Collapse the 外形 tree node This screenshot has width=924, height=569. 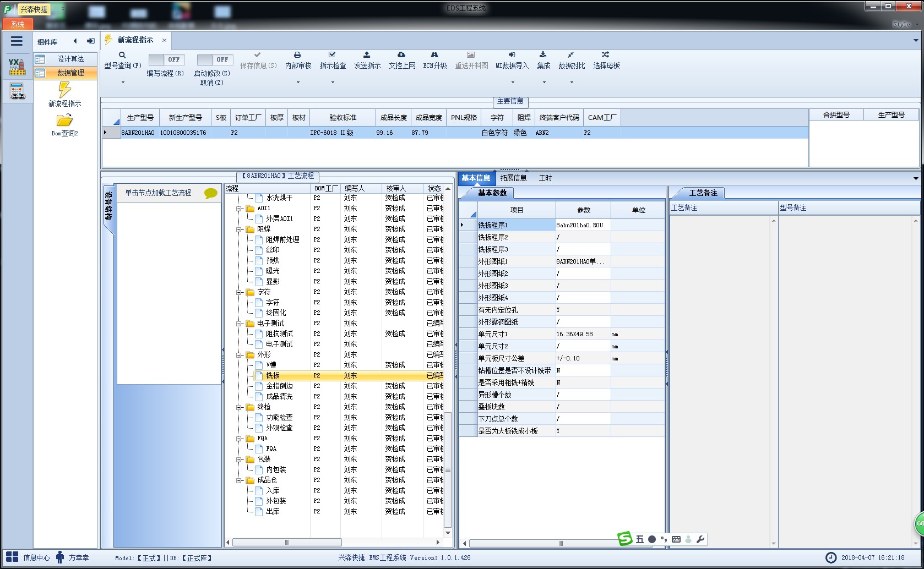click(x=240, y=355)
